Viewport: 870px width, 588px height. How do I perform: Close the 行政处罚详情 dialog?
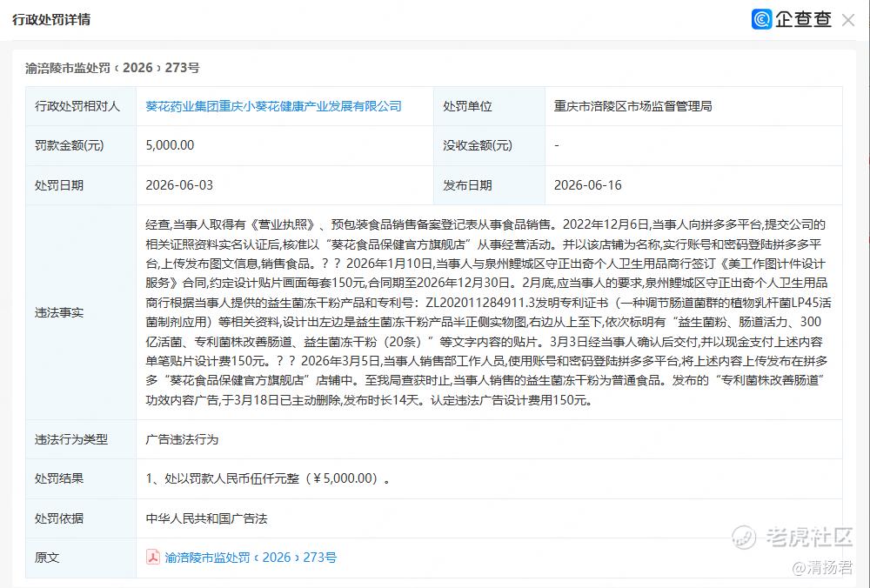[847, 20]
